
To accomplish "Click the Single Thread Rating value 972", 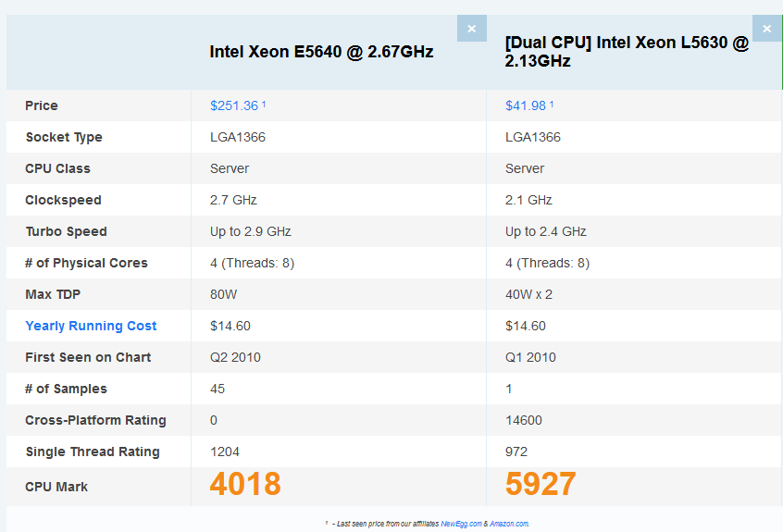I will [x=516, y=452].
